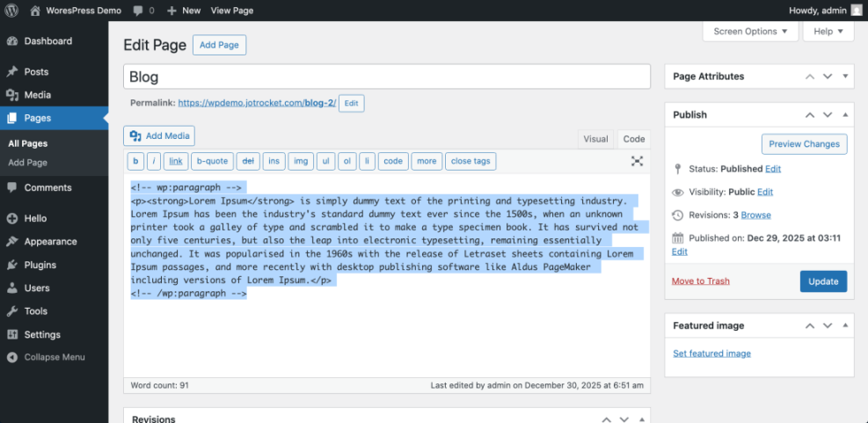This screenshot has height=423, width=868.
Task: Open Add Page submenu item
Action: [27, 163]
